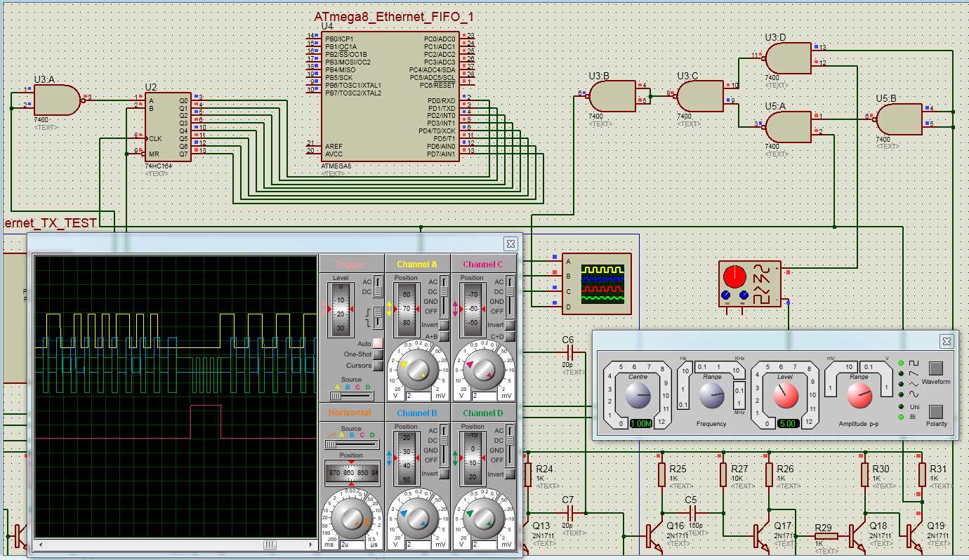Select the 74HC164 shift register U2
The image size is (969, 560).
click(166, 127)
